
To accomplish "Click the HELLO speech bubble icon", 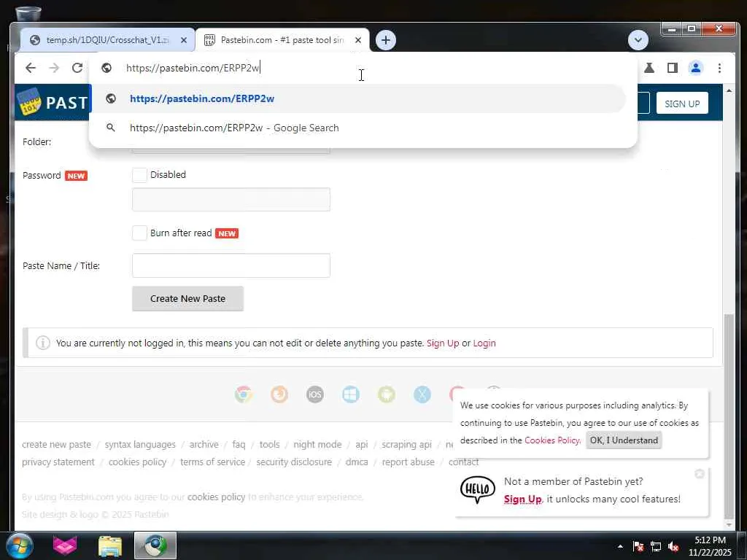I will [477, 489].
